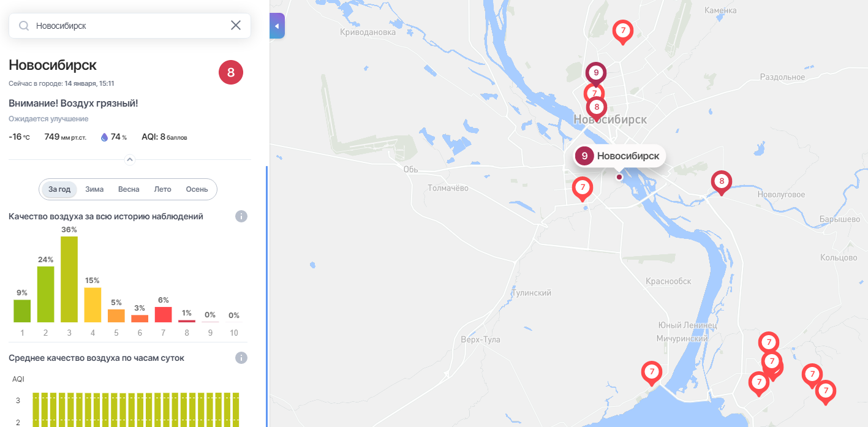Click the dark 9 marker north of center
This screenshot has height=427, width=868.
click(596, 74)
